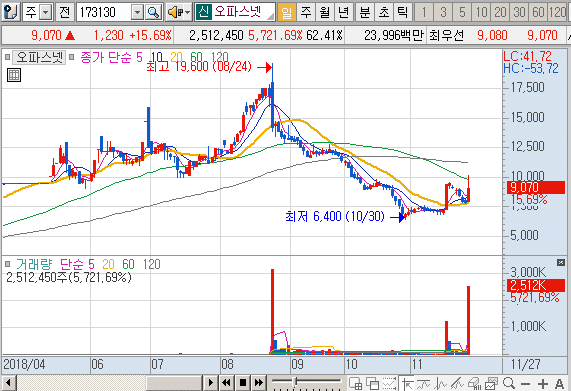This screenshot has width=571, height=391.
Task: Click the stop square button
Action: 242,383
